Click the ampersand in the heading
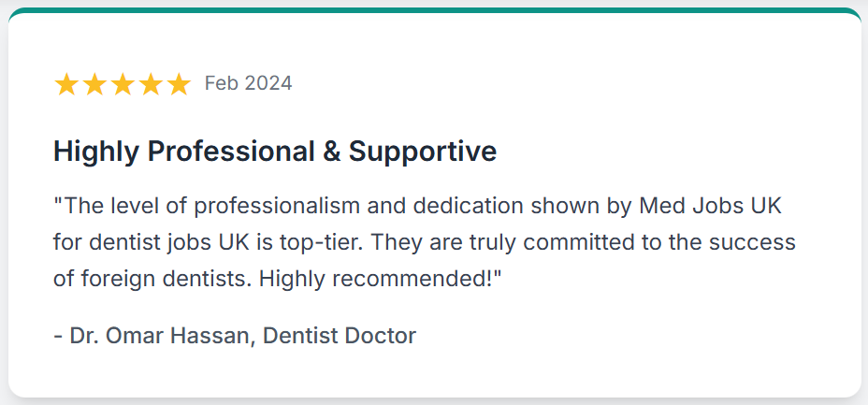The image size is (868, 405). tap(332, 151)
